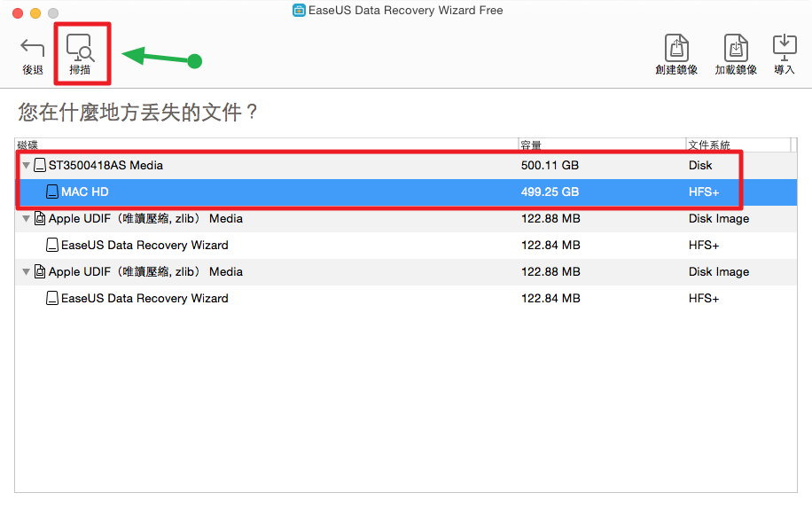Screen dimensions: 812x532
Task: Collapse the ST3500418AS Media disclosure triangle
Action: [x=26, y=166]
